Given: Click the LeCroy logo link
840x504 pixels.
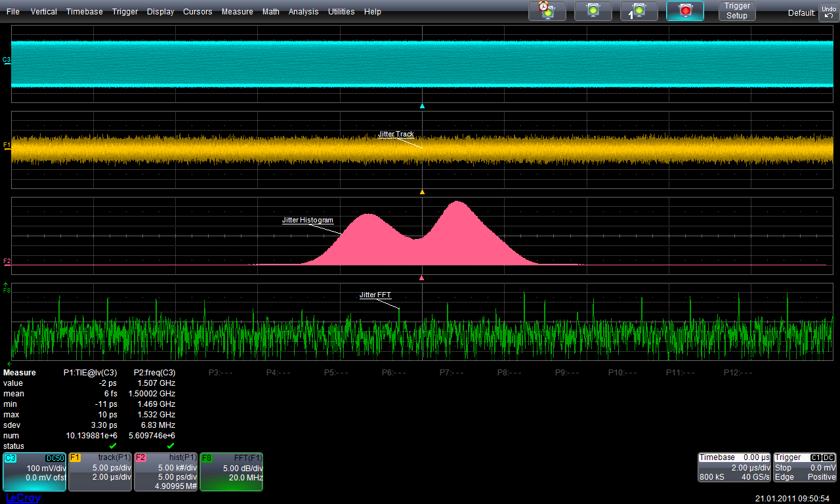Looking at the screenshot, I should click(22, 498).
